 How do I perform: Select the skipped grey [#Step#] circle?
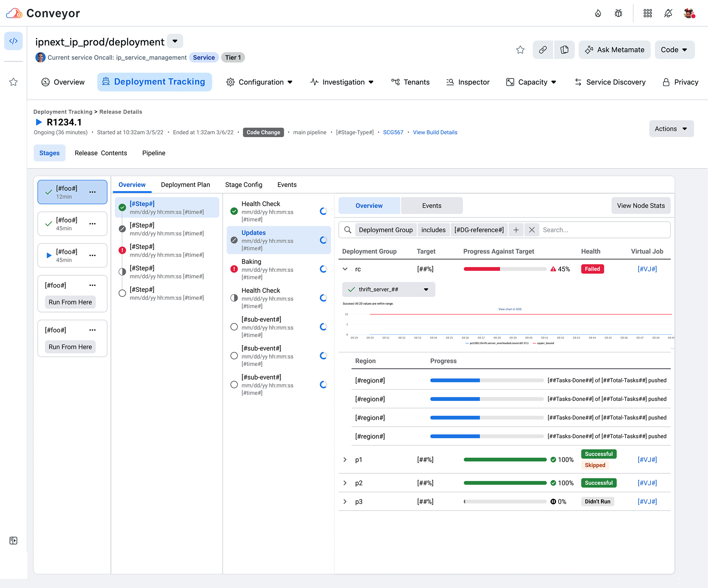122,229
